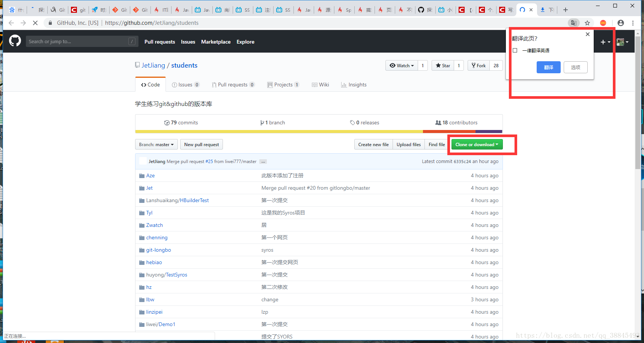Click the browser back arrow
The image size is (644, 343).
[x=11, y=23]
